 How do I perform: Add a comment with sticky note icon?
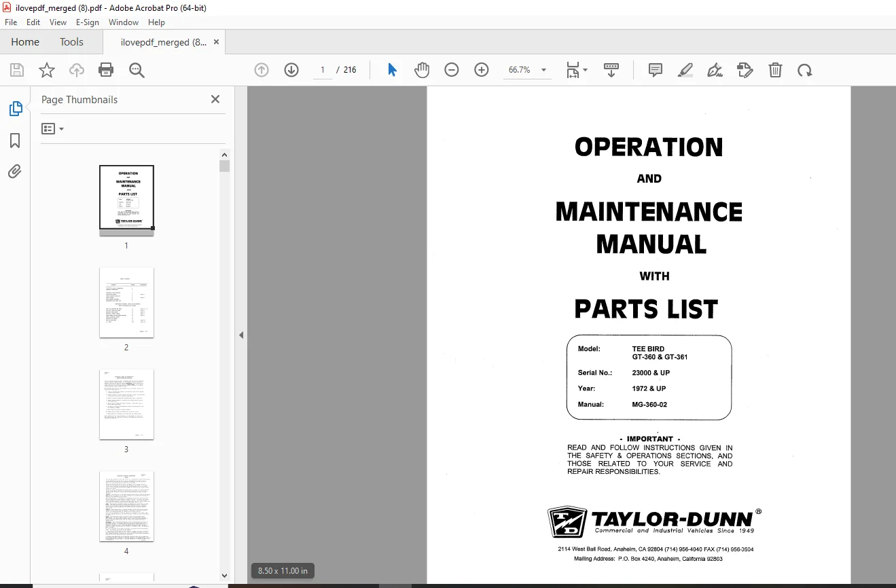(x=656, y=70)
